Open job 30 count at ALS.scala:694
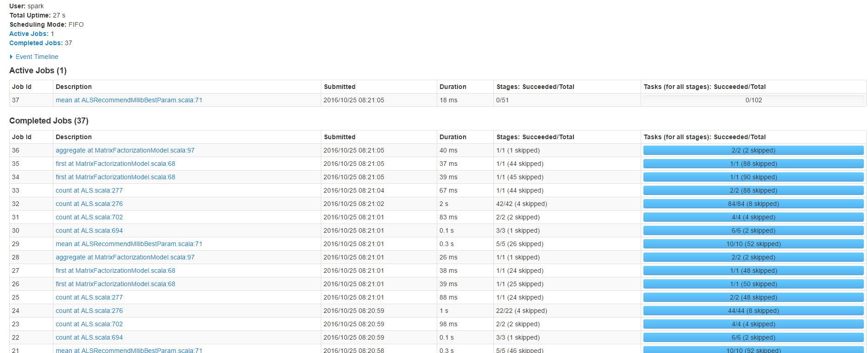Viewport: 868px width, 353px height. click(89, 230)
